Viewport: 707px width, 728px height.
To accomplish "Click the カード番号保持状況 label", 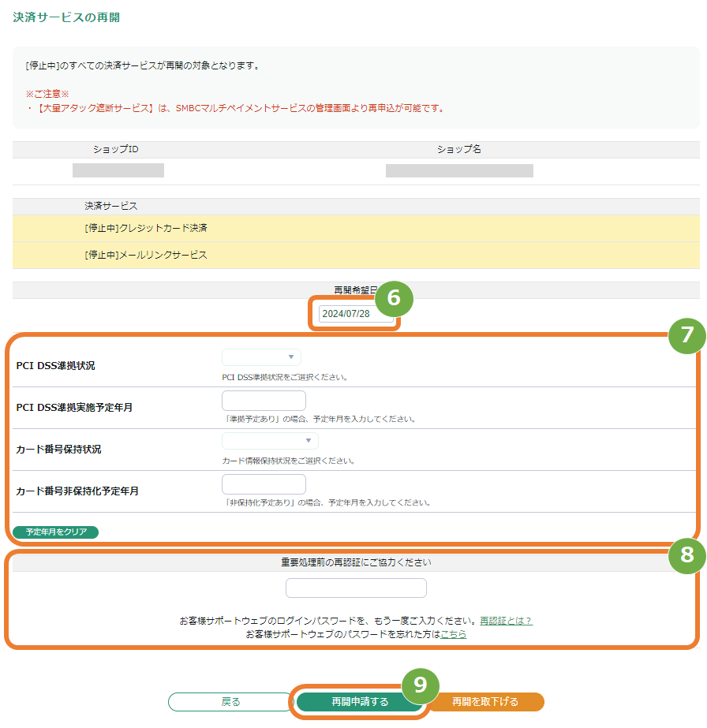I will pos(58,450).
